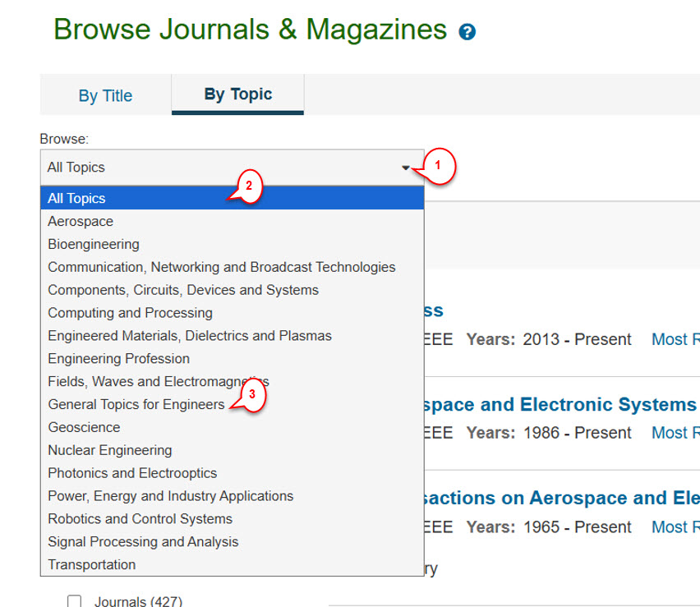The image size is (700, 607).
Task: Pick Engineered Materials, Dielectrics and Plasmas
Action: [190, 336]
